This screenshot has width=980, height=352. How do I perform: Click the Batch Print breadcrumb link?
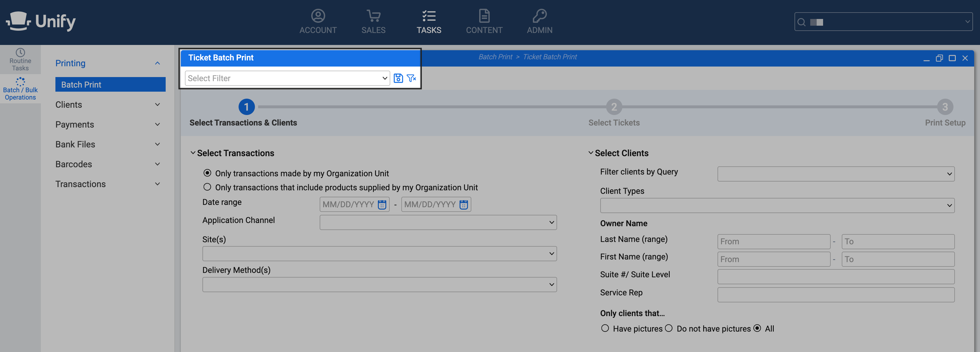coord(495,57)
